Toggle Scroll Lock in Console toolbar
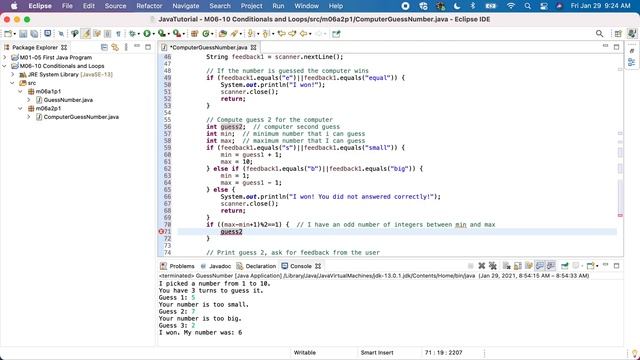Screen dimensions: 640x360 click(x=518, y=266)
